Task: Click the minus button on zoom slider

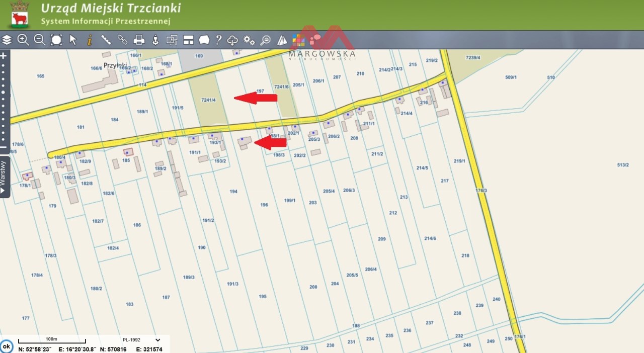Action: pos(4,147)
